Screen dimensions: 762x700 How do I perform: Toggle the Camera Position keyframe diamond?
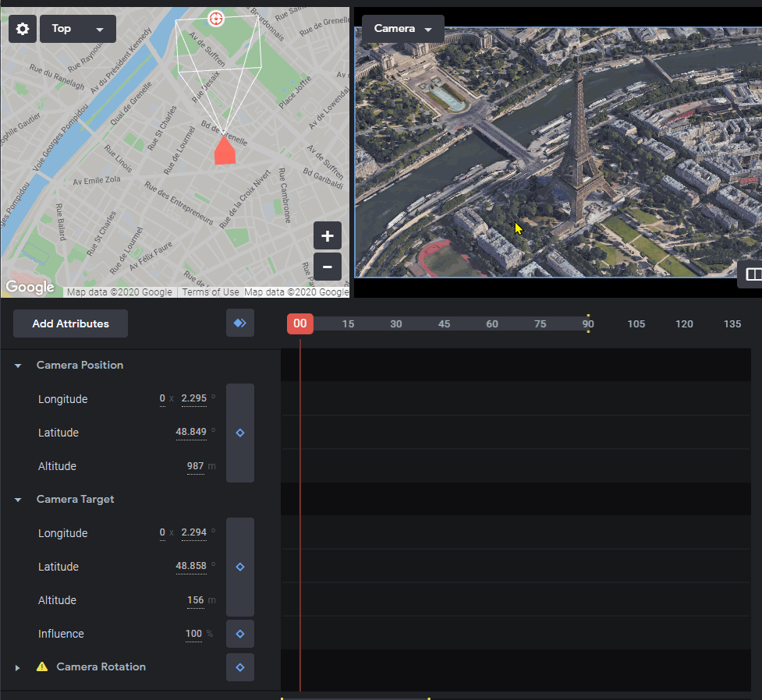[x=240, y=433]
